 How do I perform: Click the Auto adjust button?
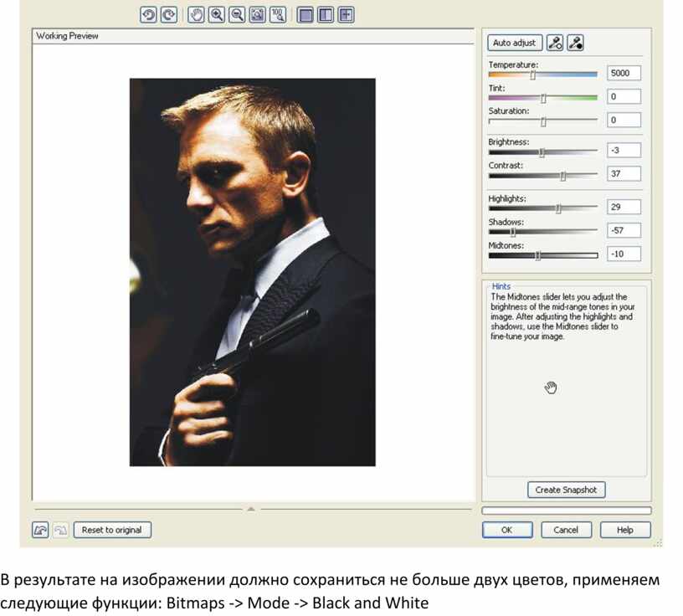[x=515, y=43]
